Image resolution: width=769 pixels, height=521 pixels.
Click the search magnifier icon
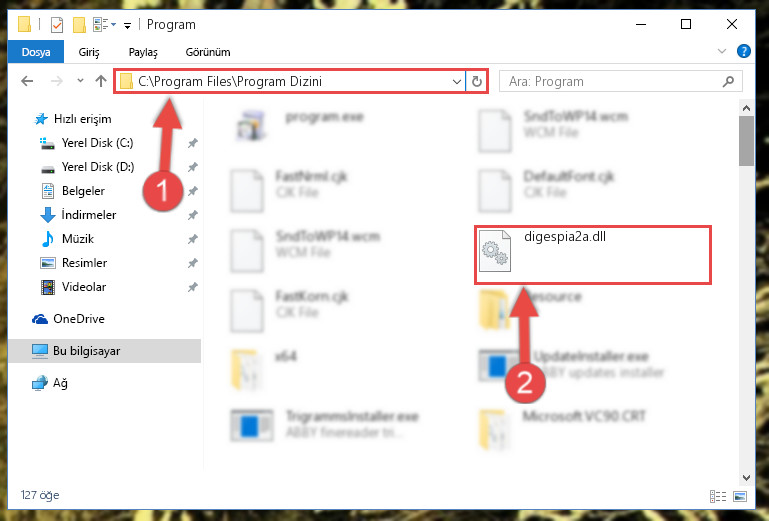pos(729,81)
